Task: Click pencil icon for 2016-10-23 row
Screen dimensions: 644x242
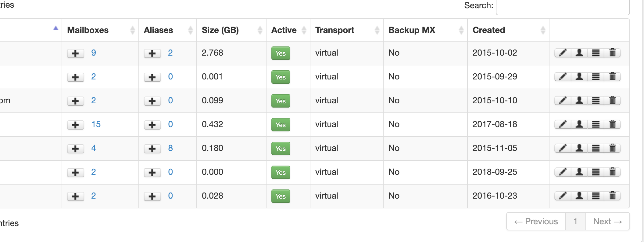Action: tap(563, 196)
